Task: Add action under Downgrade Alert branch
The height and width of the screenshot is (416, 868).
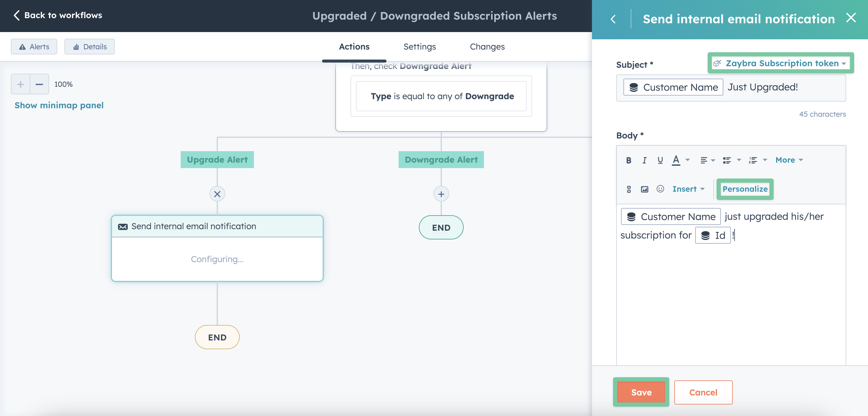Action: (441, 194)
